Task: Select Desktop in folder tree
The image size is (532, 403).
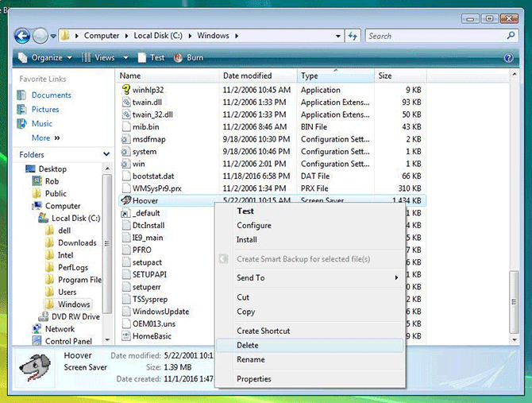Action: (52, 169)
